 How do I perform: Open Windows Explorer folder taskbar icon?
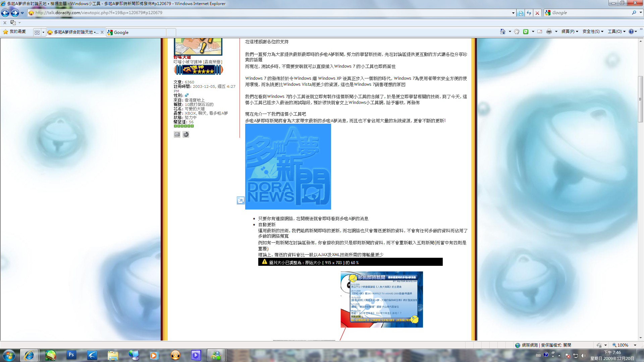click(x=113, y=355)
